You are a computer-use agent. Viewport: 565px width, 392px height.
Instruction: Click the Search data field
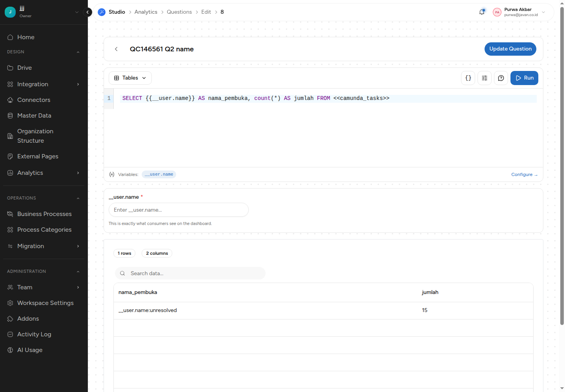click(x=190, y=273)
